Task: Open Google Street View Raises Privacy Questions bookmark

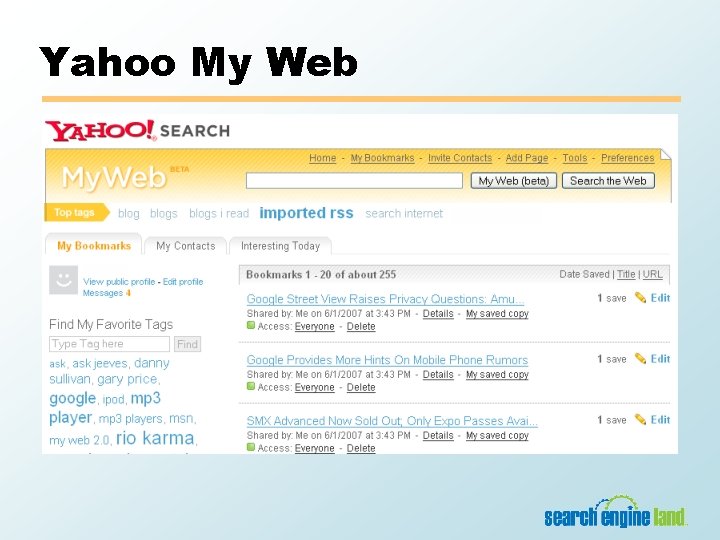Action: (x=385, y=299)
